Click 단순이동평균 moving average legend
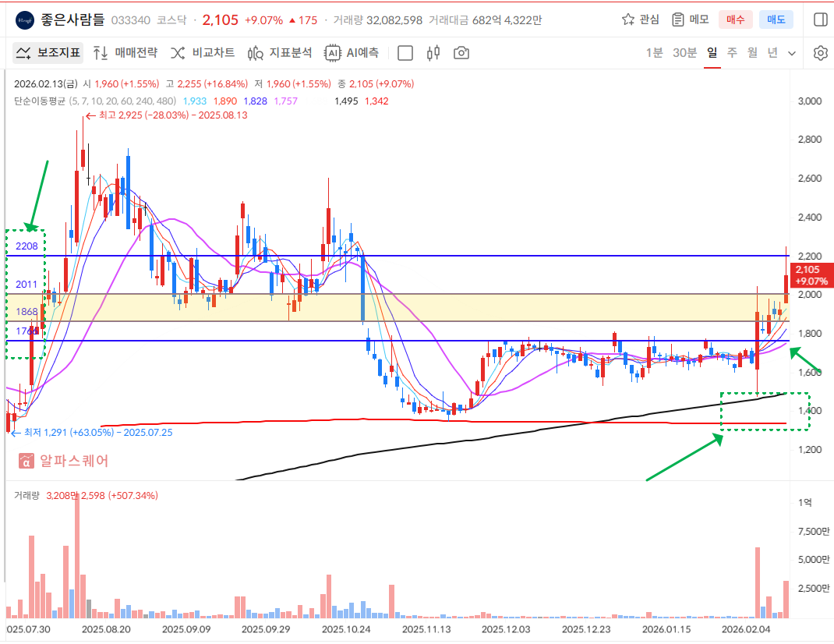 pos(39,101)
